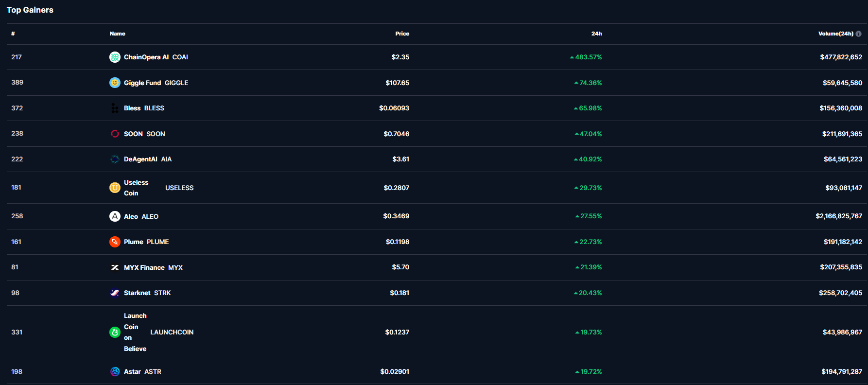Click the ChainOpera AI 483.57% gain value

(588, 57)
